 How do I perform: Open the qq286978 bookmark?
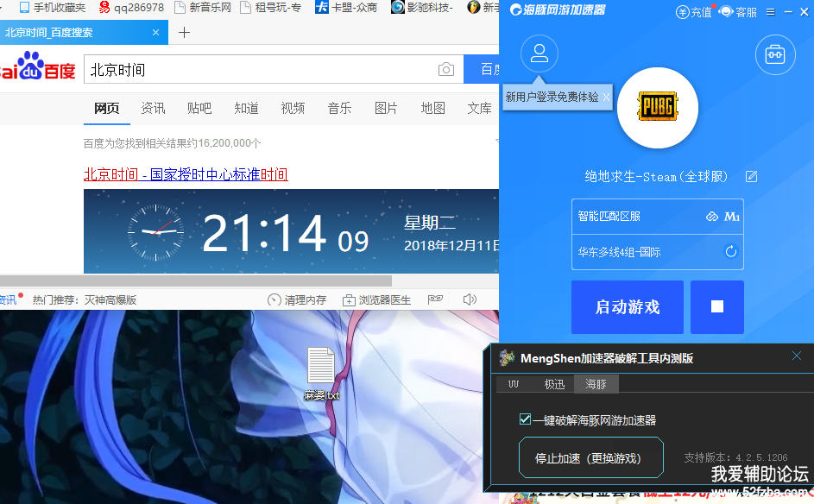coord(131,7)
